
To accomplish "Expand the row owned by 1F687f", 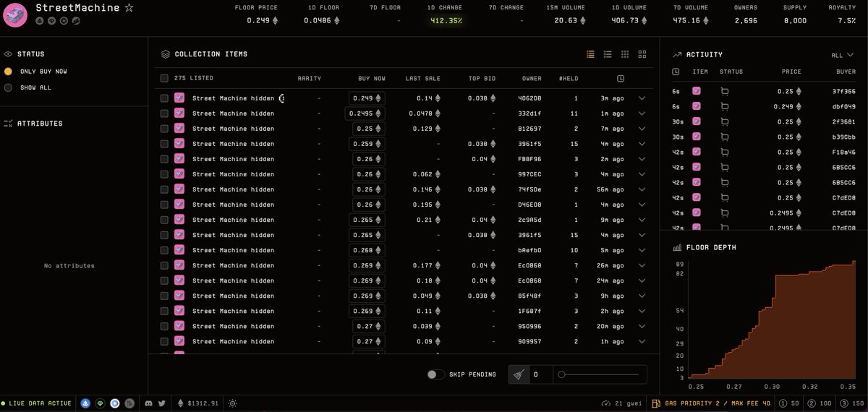I will (642, 311).
